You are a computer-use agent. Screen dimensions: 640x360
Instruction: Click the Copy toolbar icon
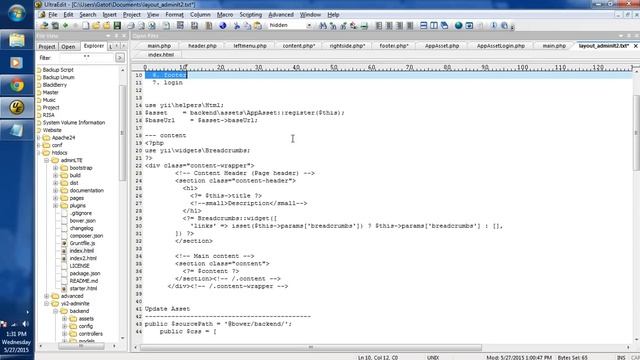click(247, 26)
